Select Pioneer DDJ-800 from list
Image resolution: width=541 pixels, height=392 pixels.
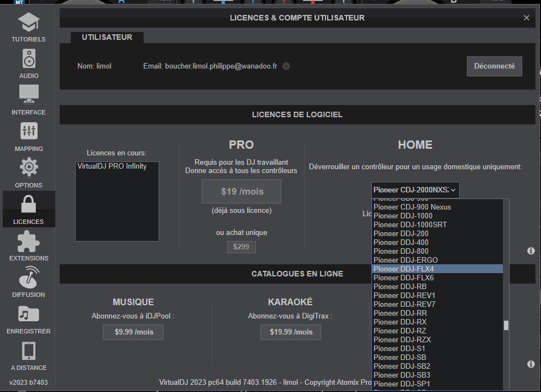pyautogui.click(x=438, y=251)
